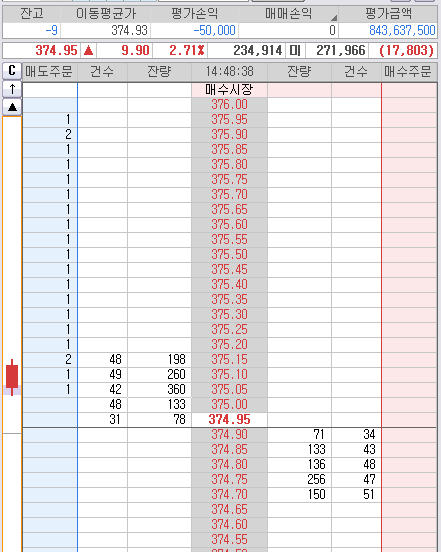The image size is (441, 552).
Task: Click the C cancel-all button
Action: (12, 71)
